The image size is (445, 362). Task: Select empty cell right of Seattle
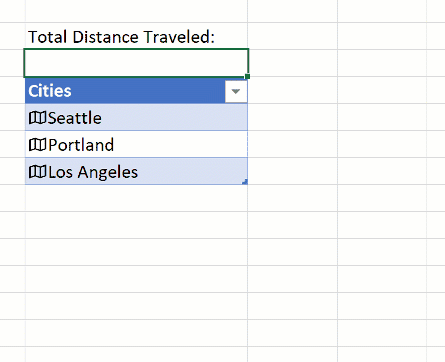[292, 117]
